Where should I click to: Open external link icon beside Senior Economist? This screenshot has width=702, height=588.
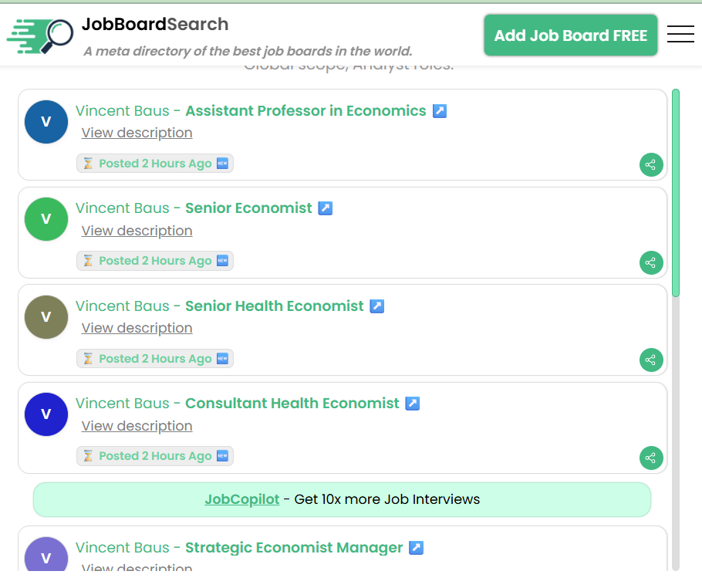[326, 208]
